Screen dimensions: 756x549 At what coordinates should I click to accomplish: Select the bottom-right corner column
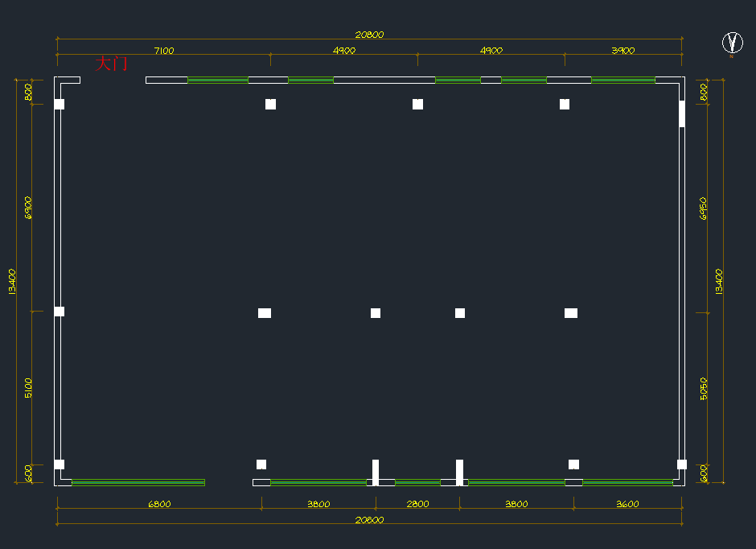pyautogui.click(x=682, y=464)
